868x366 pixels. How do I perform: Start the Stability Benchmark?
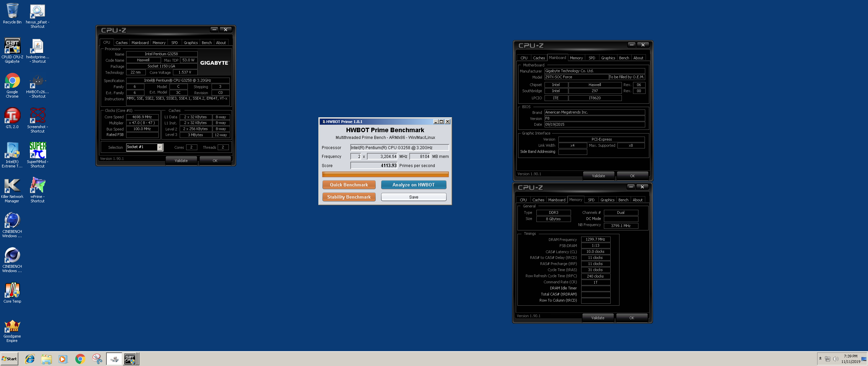pos(349,197)
